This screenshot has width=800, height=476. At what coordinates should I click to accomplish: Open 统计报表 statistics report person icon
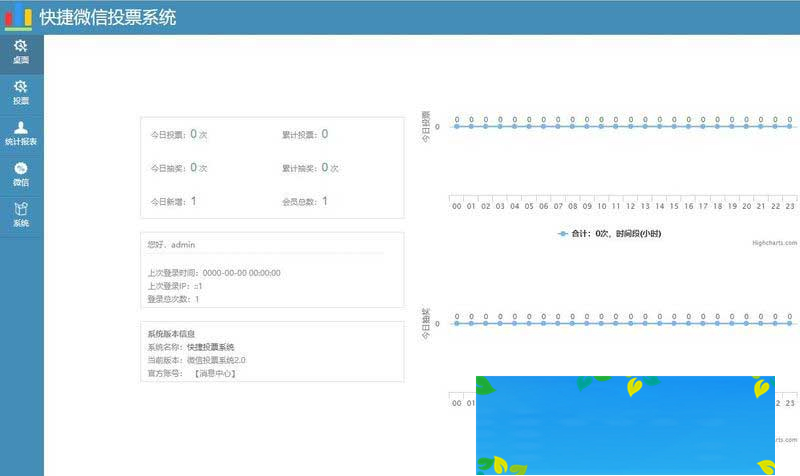21,133
